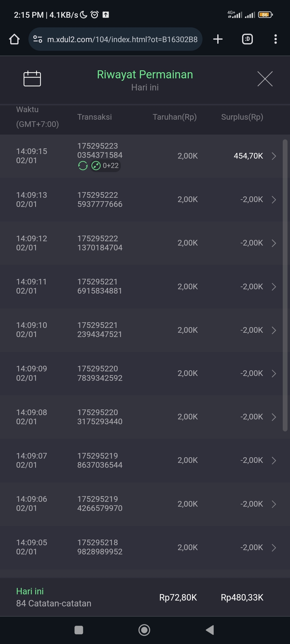This screenshot has height=644, width=290.
Task: Open a new browser tab
Action: [218, 39]
